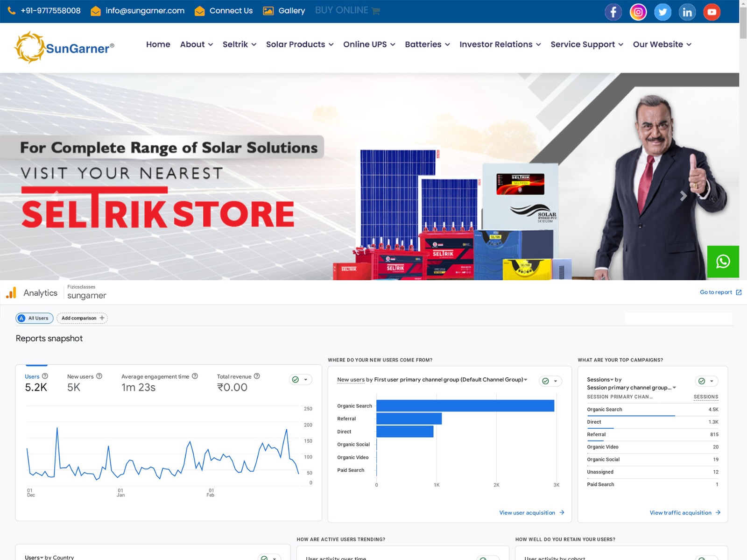The height and width of the screenshot is (560, 747).
Task: Select the Average engagement time metric tab
Action: coord(160,383)
